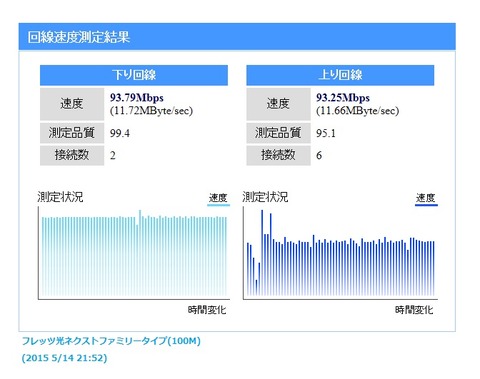Click the 測定品質 label under 下り回線
480x379 pixels.
[x=72, y=133]
